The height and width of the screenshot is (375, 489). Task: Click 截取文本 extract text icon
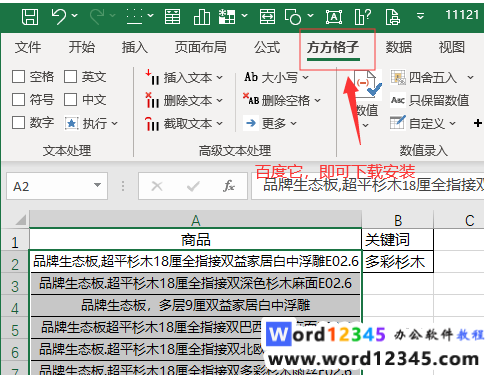(152, 123)
